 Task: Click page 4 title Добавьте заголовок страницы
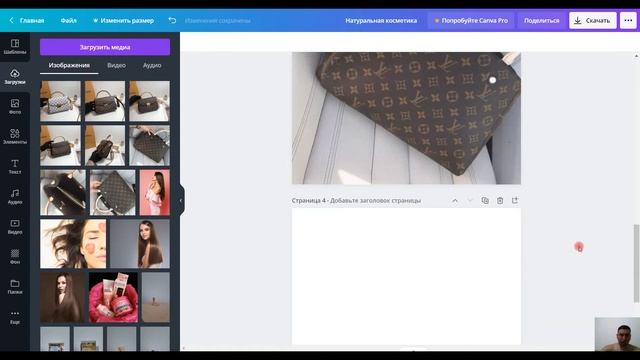(x=375, y=200)
